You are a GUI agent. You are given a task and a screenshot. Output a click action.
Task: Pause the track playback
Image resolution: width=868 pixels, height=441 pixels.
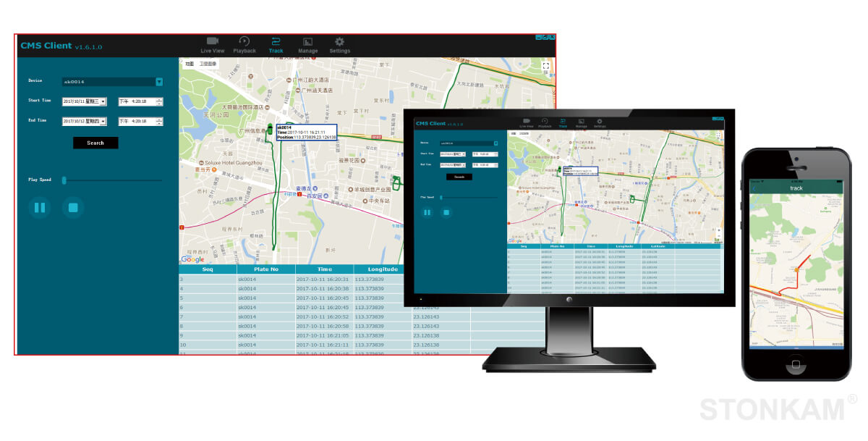pyautogui.click(x=40, y=207)
